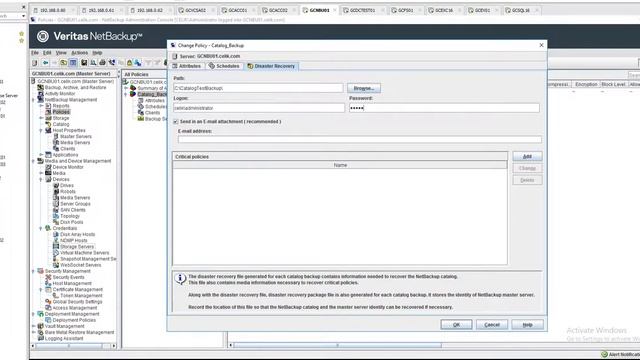Switch to the Schedules tab

click(224, 66)
